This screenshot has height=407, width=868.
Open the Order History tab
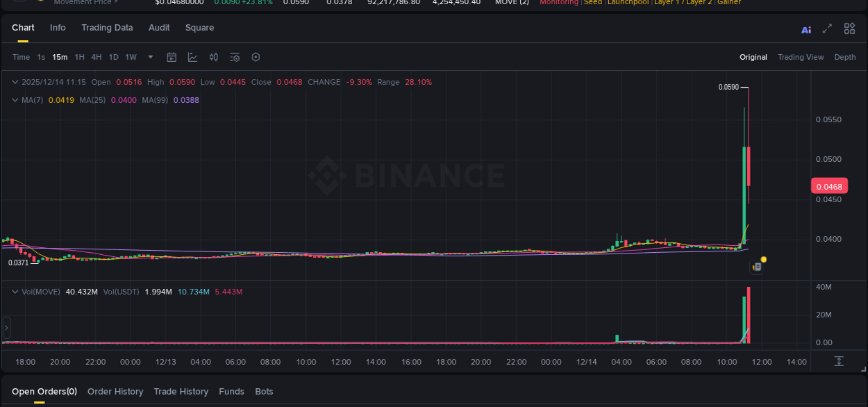(x=115, y=391)
